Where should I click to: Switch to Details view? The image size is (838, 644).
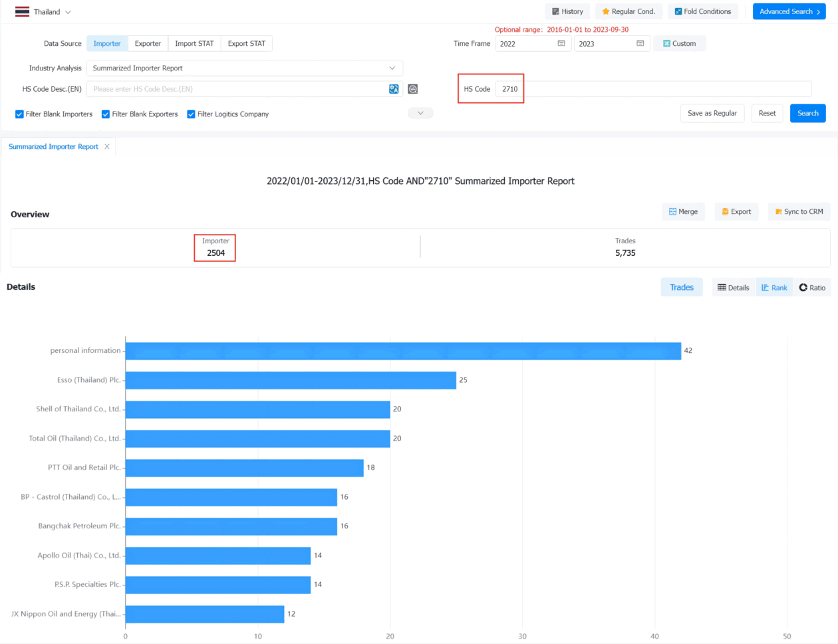pos(734,288)
